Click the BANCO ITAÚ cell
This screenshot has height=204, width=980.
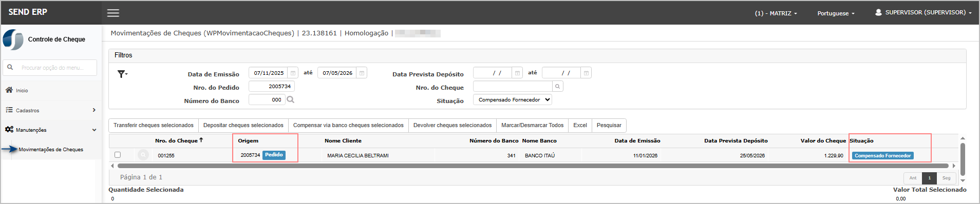[x=540, y=155]
